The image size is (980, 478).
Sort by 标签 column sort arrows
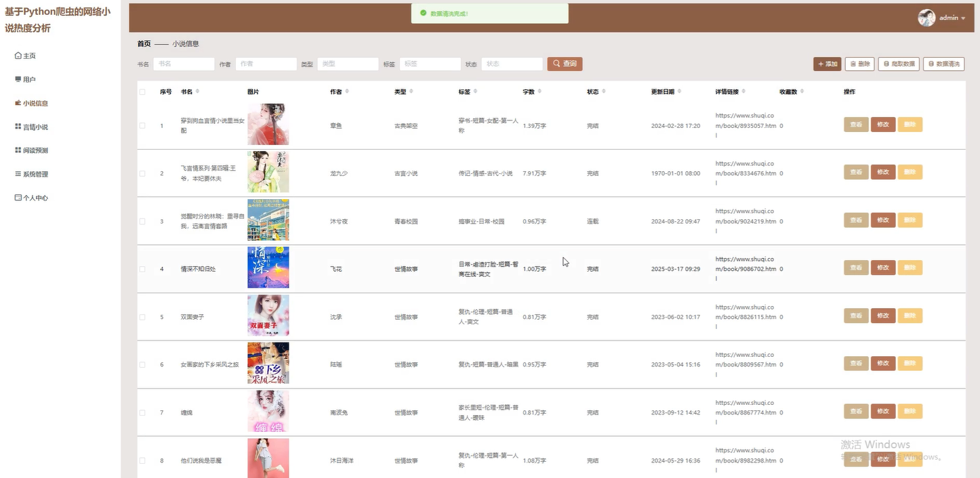[475, 91]
